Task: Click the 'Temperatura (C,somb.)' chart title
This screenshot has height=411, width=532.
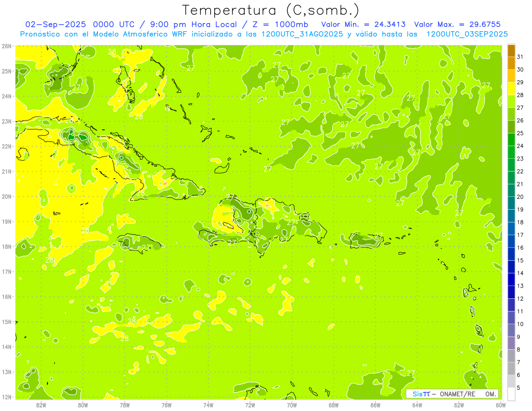Action: click(x=271, y=11)
